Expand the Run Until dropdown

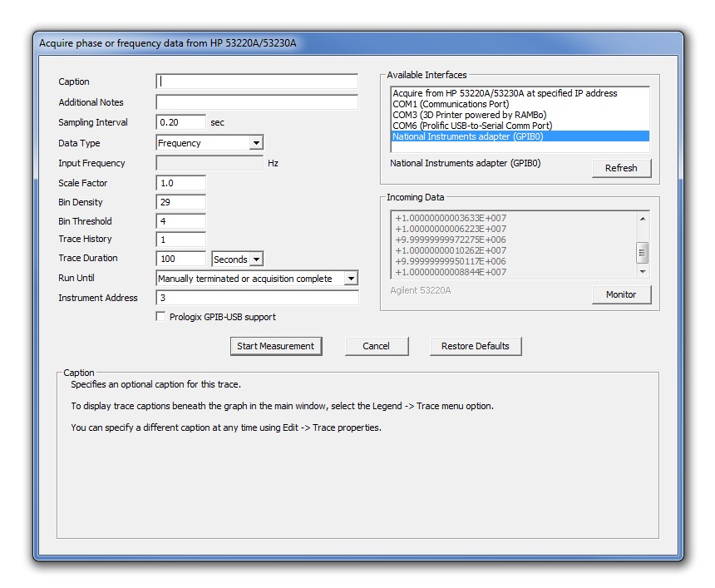pyautogui.click(x=257, y=279)
